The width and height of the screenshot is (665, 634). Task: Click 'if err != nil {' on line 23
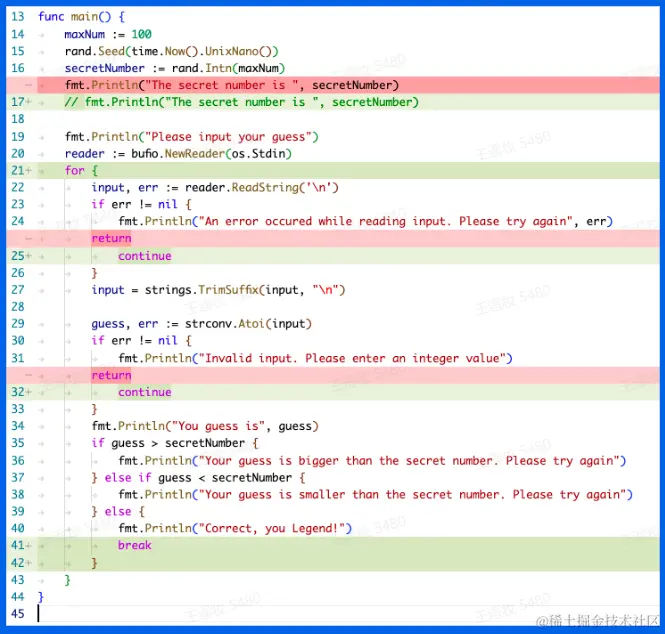click(141, 204)
